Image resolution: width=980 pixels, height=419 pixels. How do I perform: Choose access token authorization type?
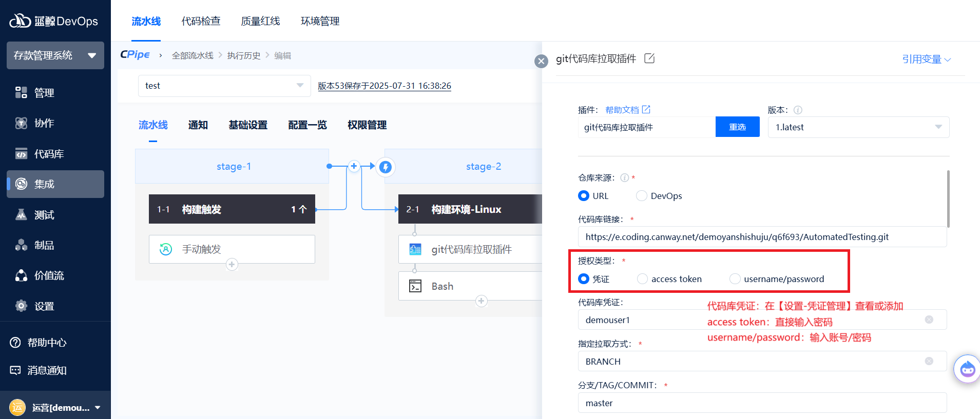click(x=643, y=279)
